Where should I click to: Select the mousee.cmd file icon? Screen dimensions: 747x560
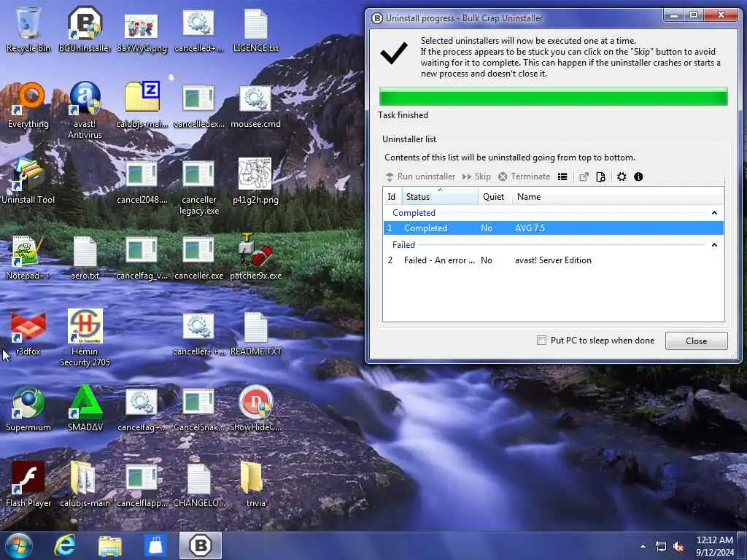tap(256, 107)
